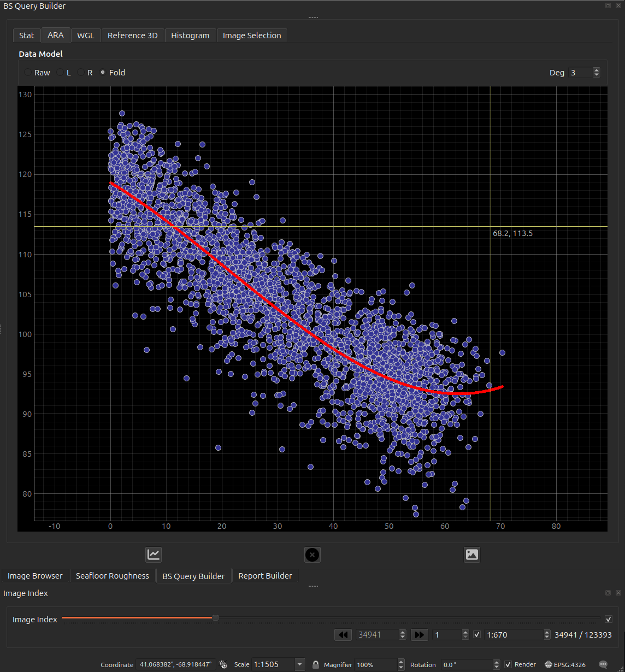Image resolution: width=625 pixels, height=672 pixels.
Task: Adjust the Magnifier 100% spinbox arrows
Action: (x=402, y=664)
